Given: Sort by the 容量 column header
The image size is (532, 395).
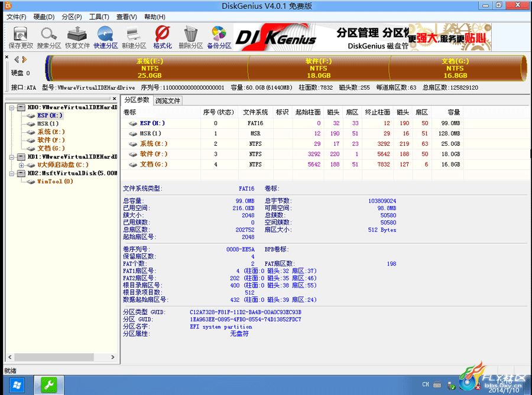Looking at the screenshot, I should pyautogui.click(x=447, y=112).
